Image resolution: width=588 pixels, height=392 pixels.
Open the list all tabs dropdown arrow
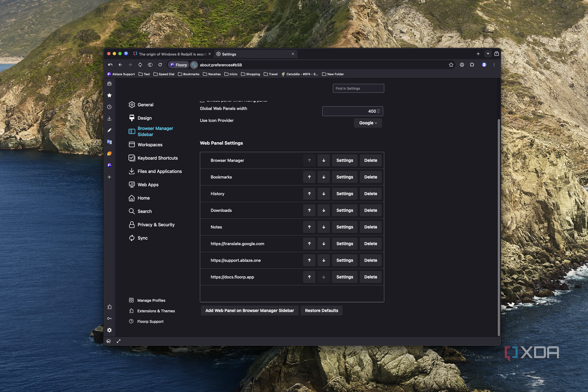click(x=488, y=54)
